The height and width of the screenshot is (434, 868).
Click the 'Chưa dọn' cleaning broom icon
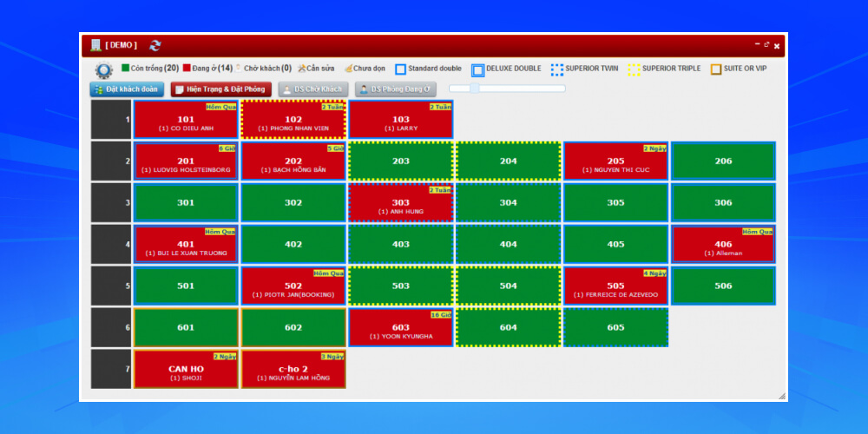coord(348,68)
